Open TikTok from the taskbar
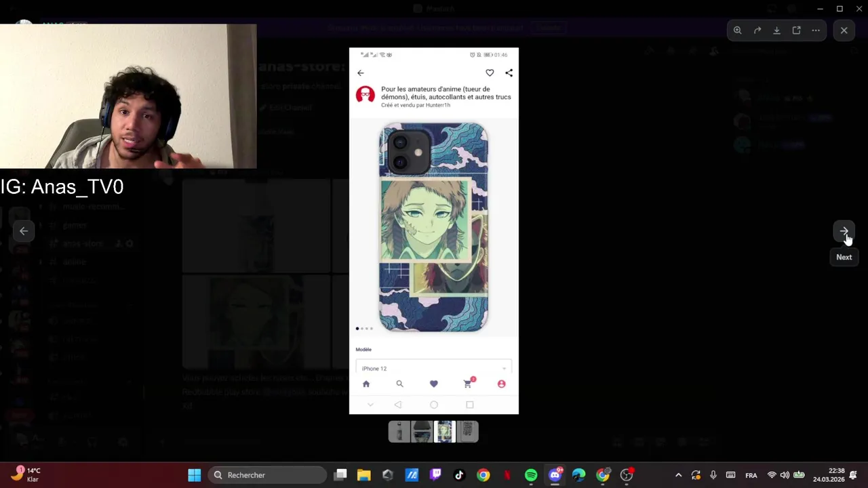 click(x=459, y=475)
